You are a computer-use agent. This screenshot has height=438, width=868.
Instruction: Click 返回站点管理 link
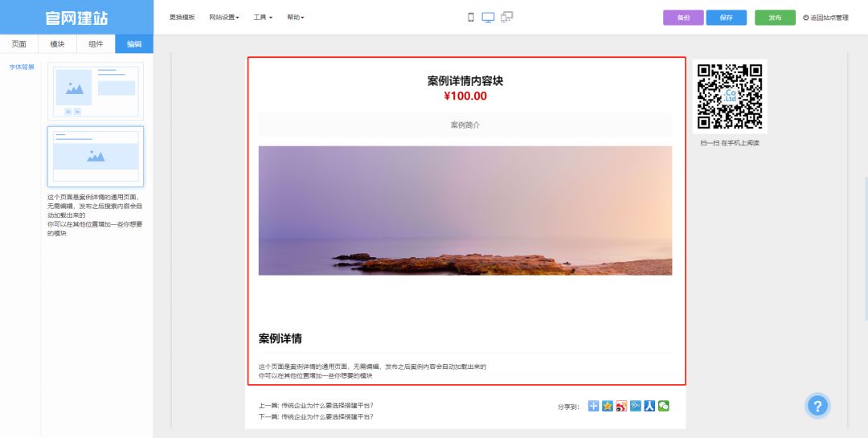(x=825, y=18)
